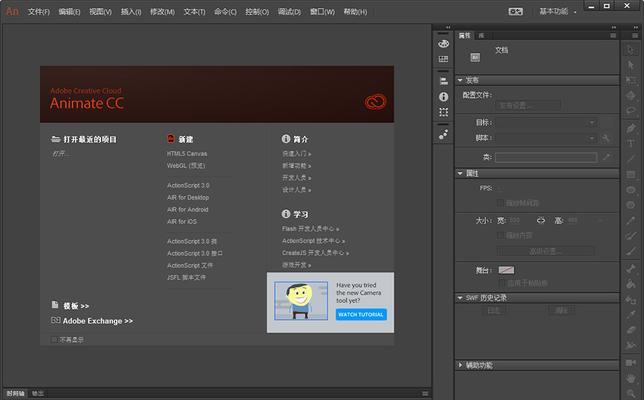Click the Camera tool tutorial thumbnail
This screenshot has height=400, width=644.
tap(301, 301)
